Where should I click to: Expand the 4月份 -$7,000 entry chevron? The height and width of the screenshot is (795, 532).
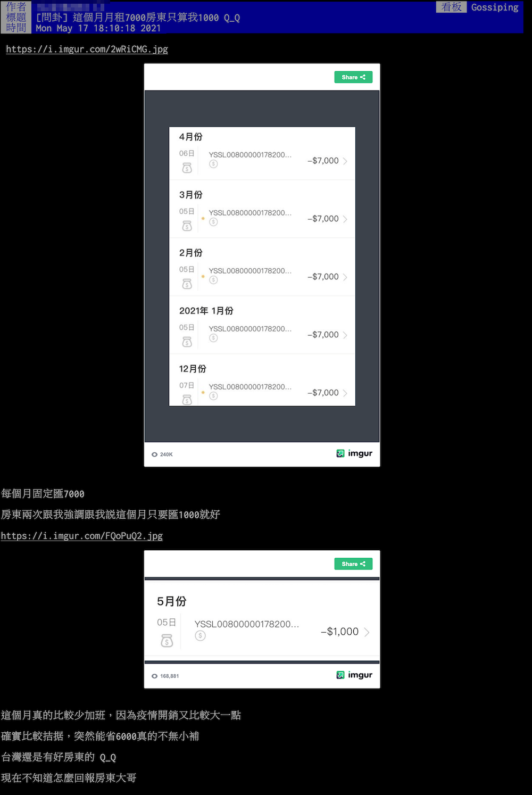pos(345,161)
